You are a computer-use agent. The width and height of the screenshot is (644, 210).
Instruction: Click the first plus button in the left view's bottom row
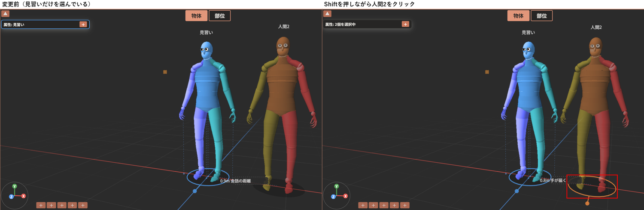coord(41,205)
